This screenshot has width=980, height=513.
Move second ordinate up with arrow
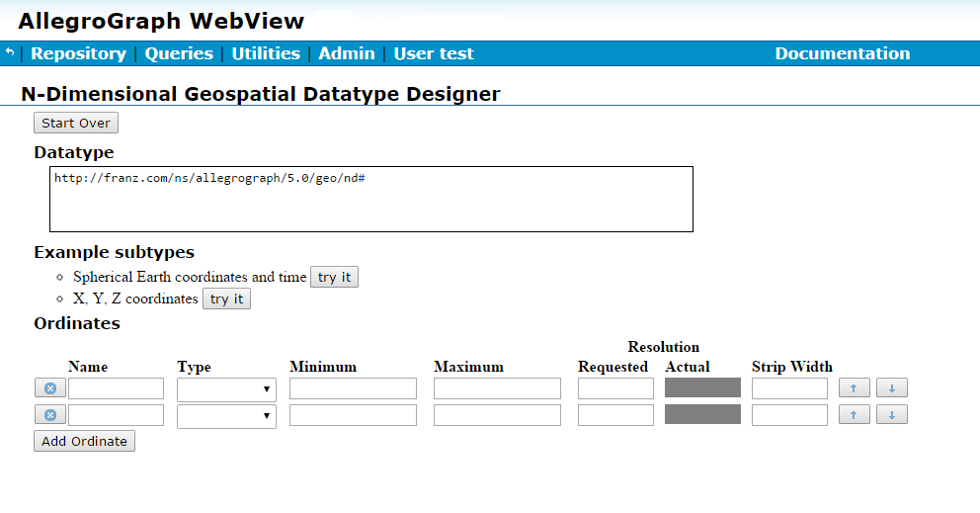(854, 415)
